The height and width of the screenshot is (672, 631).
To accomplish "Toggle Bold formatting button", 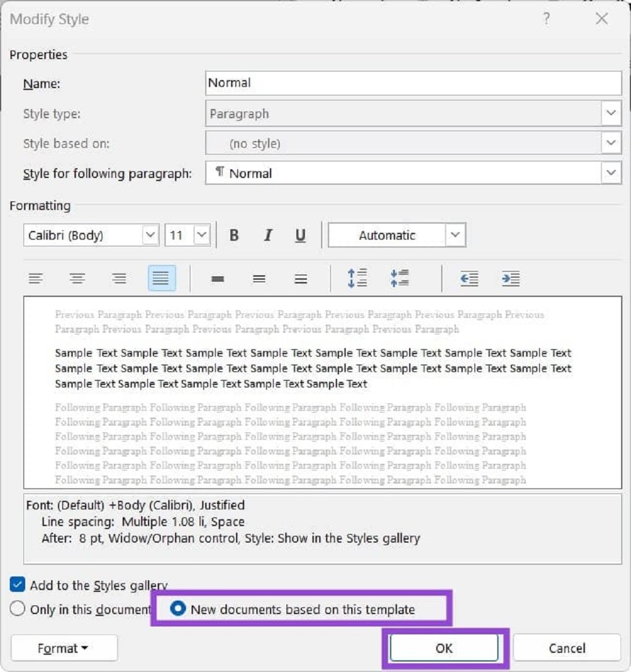I will click(234, 235).
